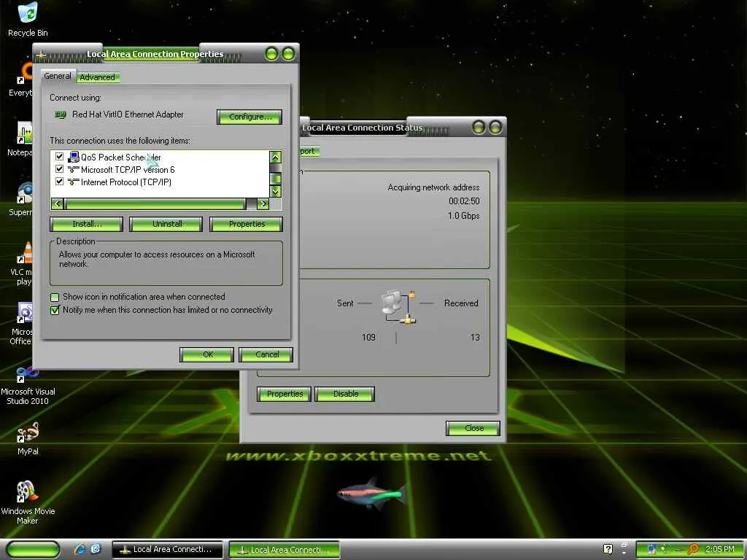Click the items list scroll down arrow
This screenshot has height=560, width=747.
[275, 192]
